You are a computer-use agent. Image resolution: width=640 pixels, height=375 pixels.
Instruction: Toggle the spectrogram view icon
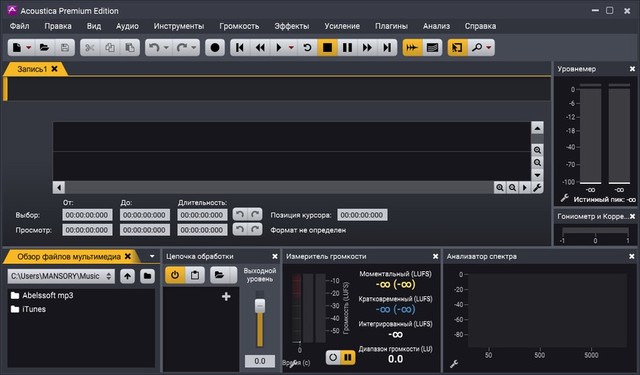432,48
